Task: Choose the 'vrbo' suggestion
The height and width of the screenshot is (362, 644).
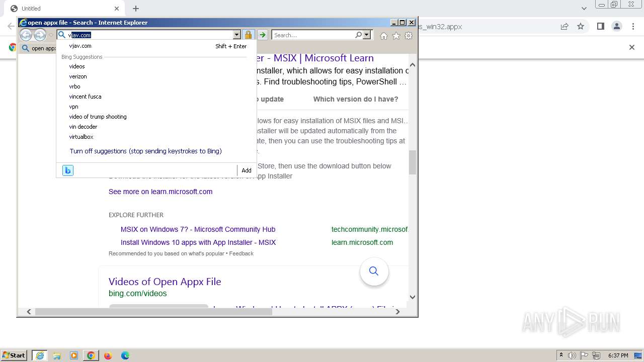Action: pyautogui.click(x=74, y=86)
